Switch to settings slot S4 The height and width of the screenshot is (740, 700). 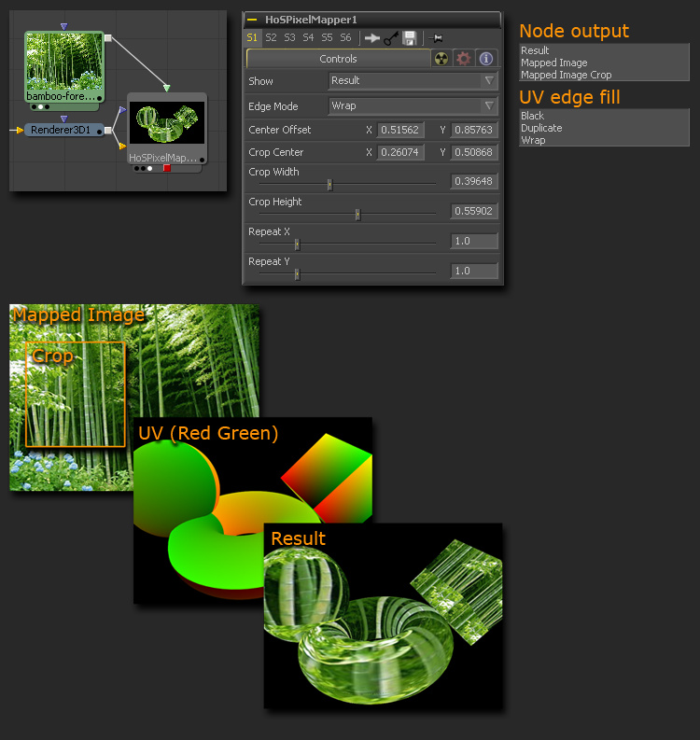(x=308, y=37)
